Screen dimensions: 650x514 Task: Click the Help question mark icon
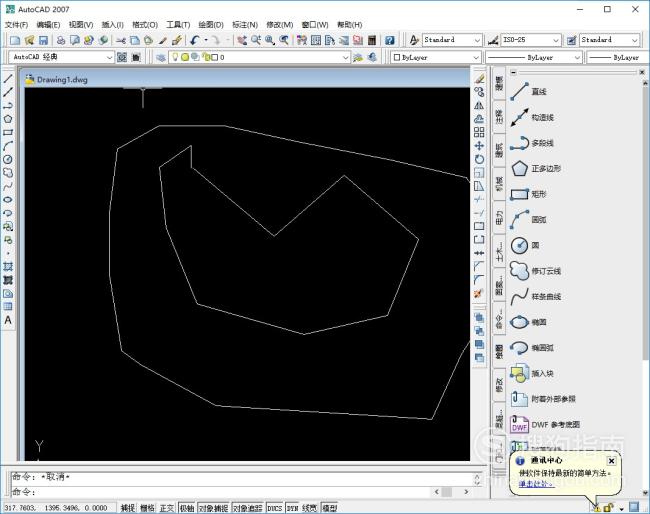pos(389,40)
